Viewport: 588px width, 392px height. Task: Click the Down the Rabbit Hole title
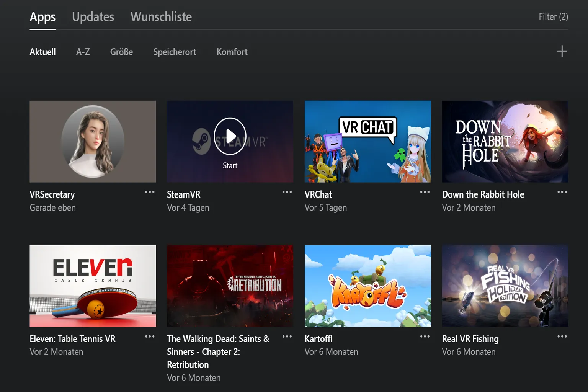483,194
